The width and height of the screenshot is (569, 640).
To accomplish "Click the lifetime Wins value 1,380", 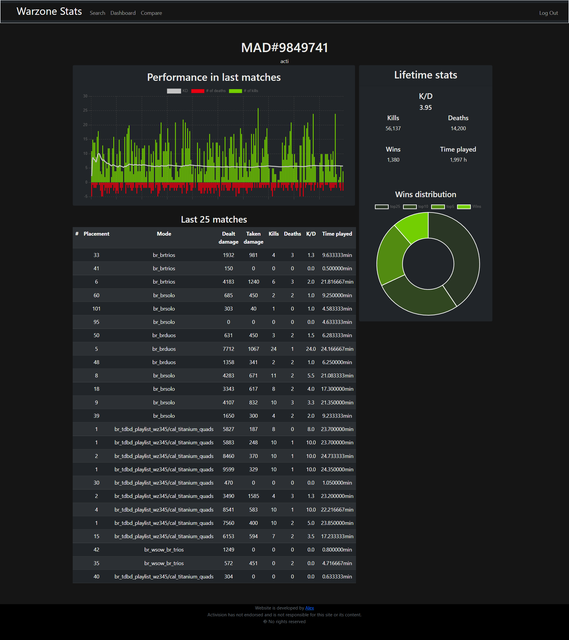I will coord(393,160).
